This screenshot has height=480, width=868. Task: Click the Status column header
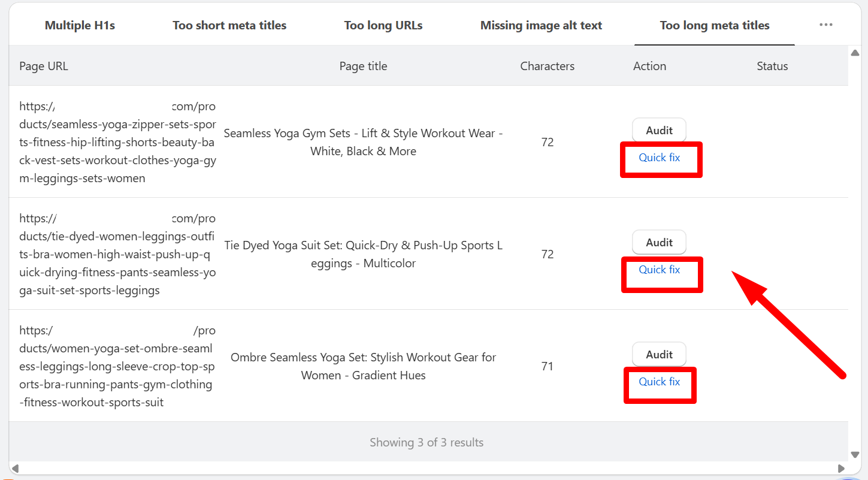point(772,66)
